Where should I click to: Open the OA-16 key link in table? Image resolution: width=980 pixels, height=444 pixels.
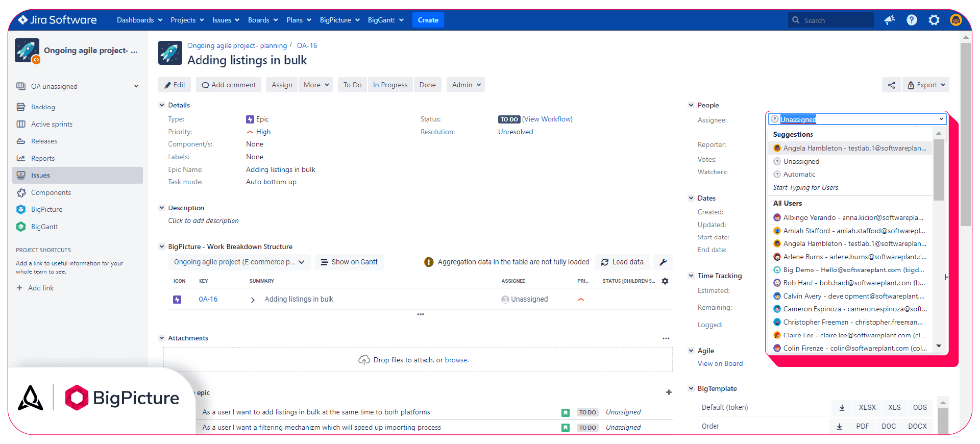tap(208, 300)
